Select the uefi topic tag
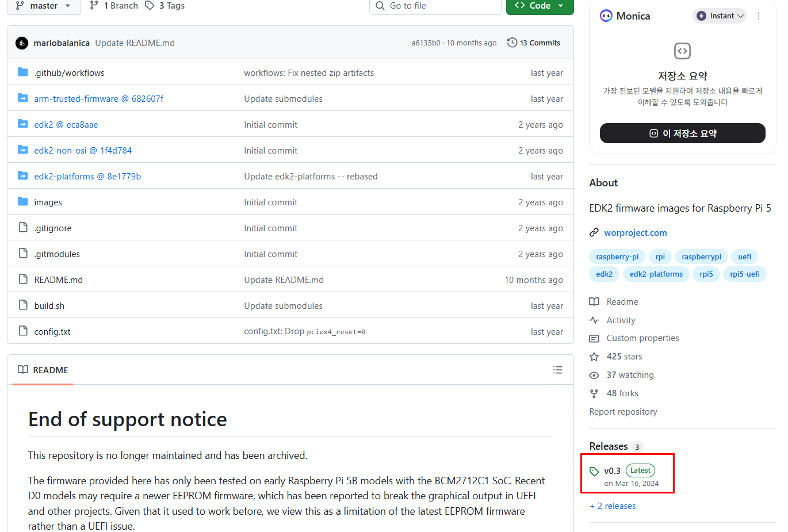The image size is (788, 532). click(x=745, y=257)
